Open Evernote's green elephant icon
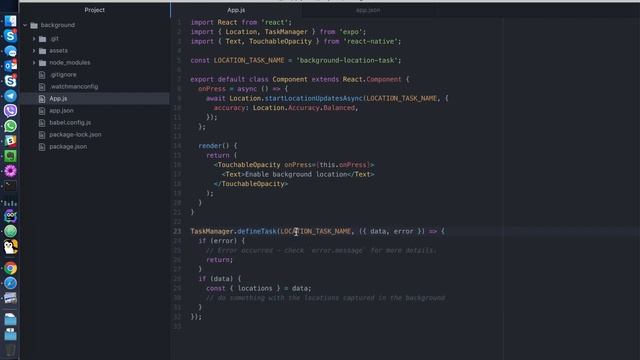This screenshot has width=640, height=360. [x=10, y=156]
